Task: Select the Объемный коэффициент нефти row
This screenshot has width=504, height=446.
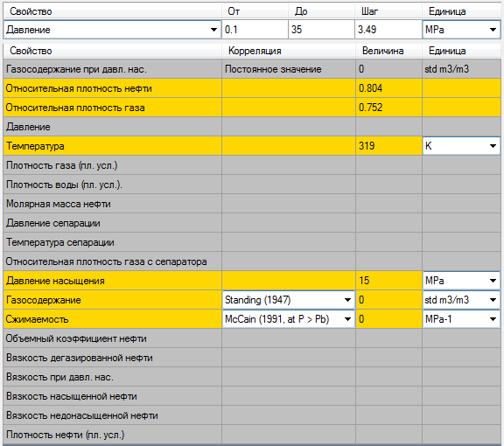Action: pos(252,338)
